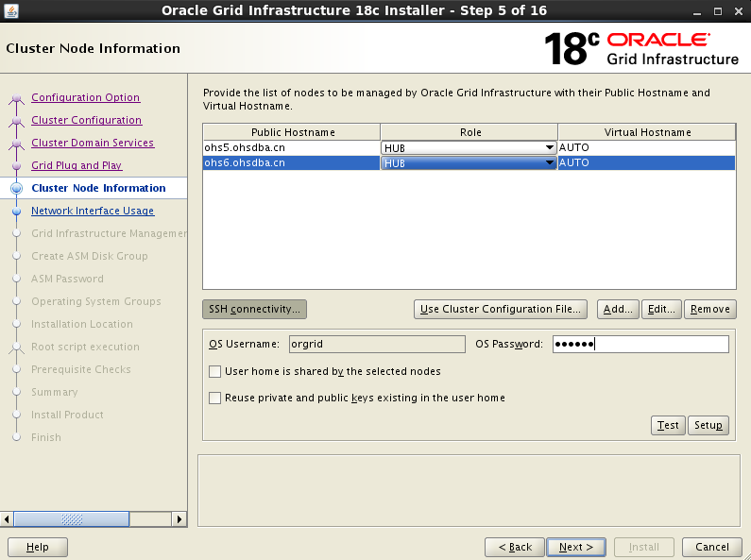Enable Reuse private and public keys checkbox
751x560 pixels.
pos(215,398)
